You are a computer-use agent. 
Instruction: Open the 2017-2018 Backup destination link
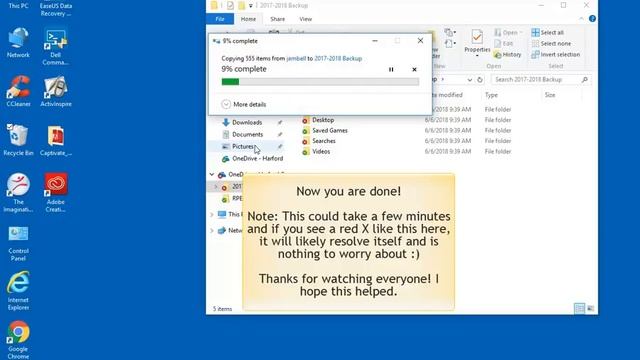click(x=338, y=58)
